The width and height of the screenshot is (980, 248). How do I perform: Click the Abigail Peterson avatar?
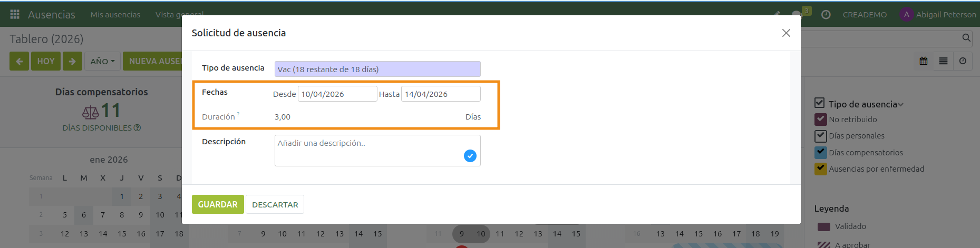(x=906, y=15)
